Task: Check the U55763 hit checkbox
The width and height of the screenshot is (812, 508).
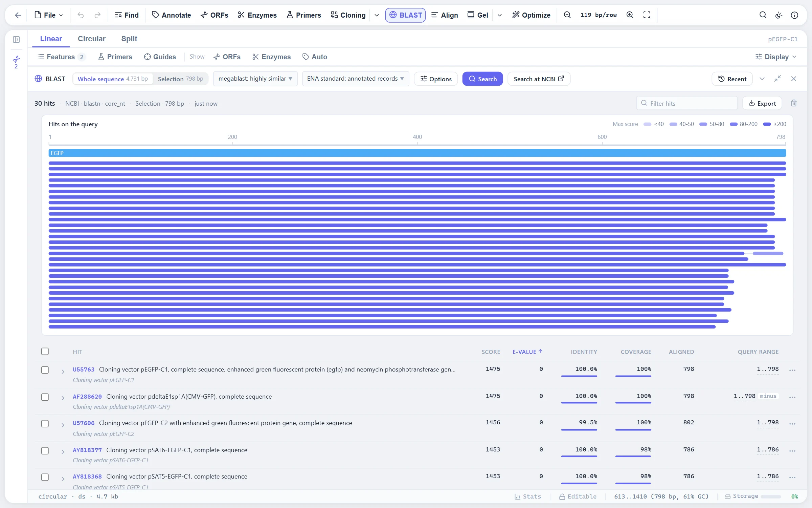Action: (45, 370)
